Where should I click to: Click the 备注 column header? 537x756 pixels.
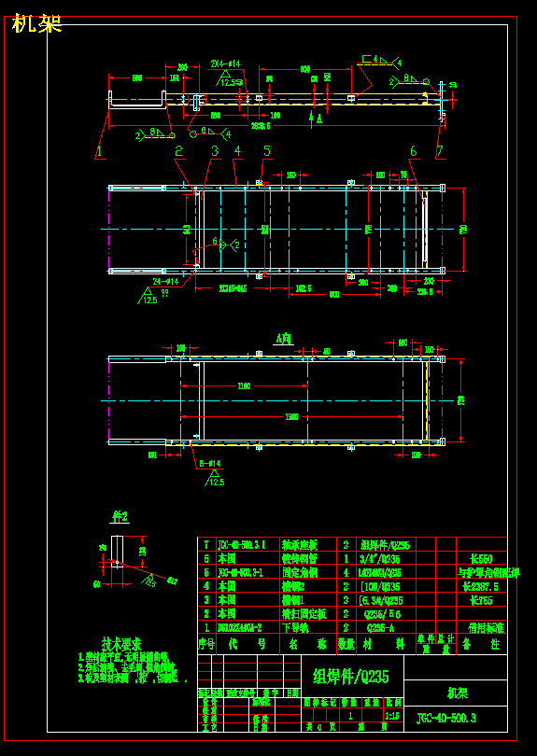pyautogui.click(x=481, y=645)
